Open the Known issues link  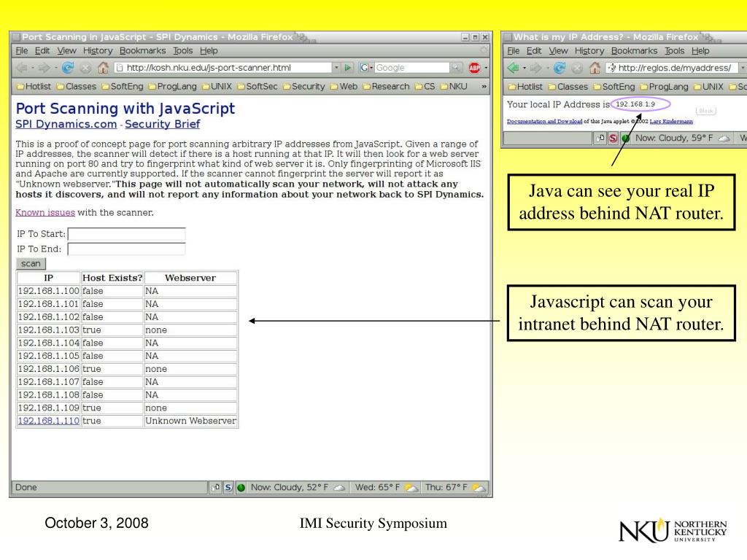pyautogui.click(x=45, y=213)
